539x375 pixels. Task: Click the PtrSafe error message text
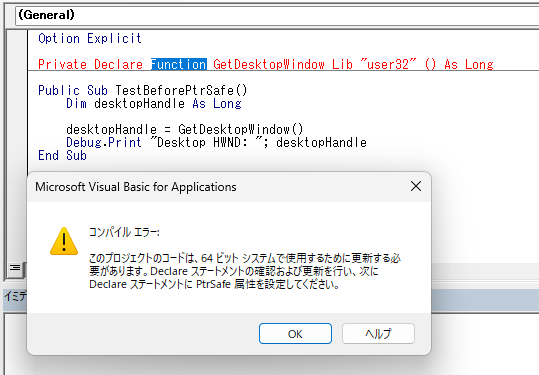point(245,271)
